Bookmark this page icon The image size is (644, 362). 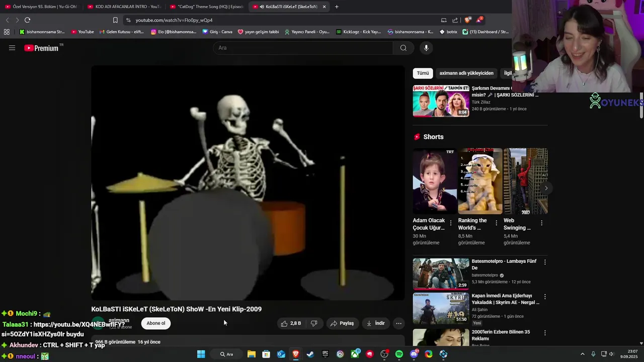(115, 20)
